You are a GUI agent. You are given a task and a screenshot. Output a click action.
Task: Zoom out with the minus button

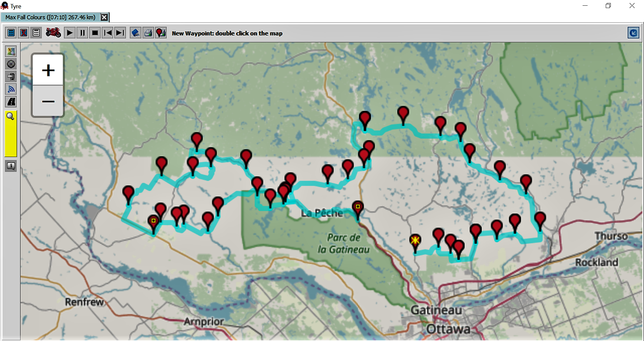point(48,101)
